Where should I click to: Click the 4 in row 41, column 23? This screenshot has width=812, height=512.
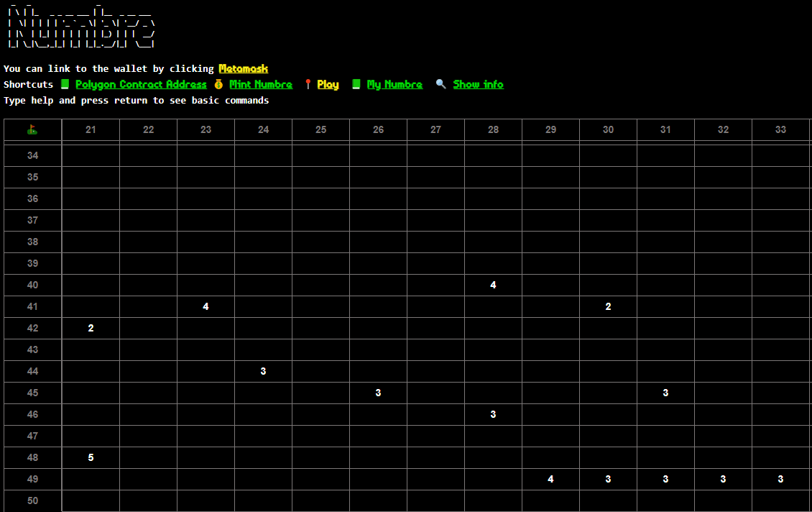(206, 306)
